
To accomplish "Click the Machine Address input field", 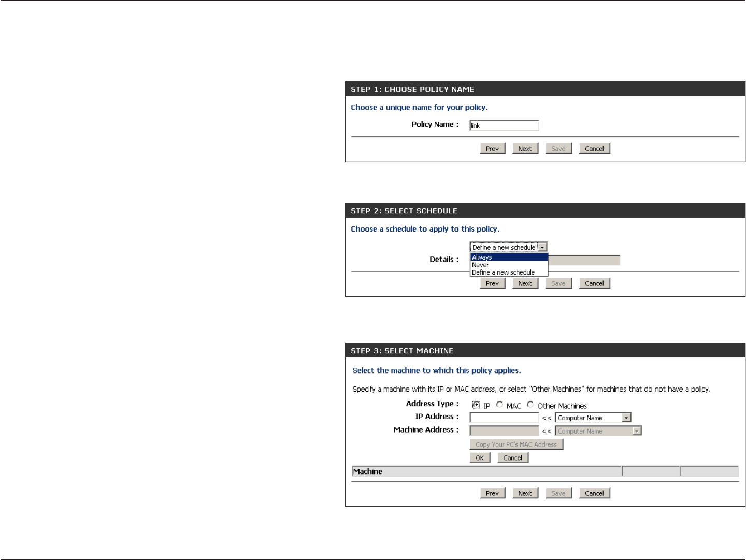I will pyautogui.click(x=504, y=431).
